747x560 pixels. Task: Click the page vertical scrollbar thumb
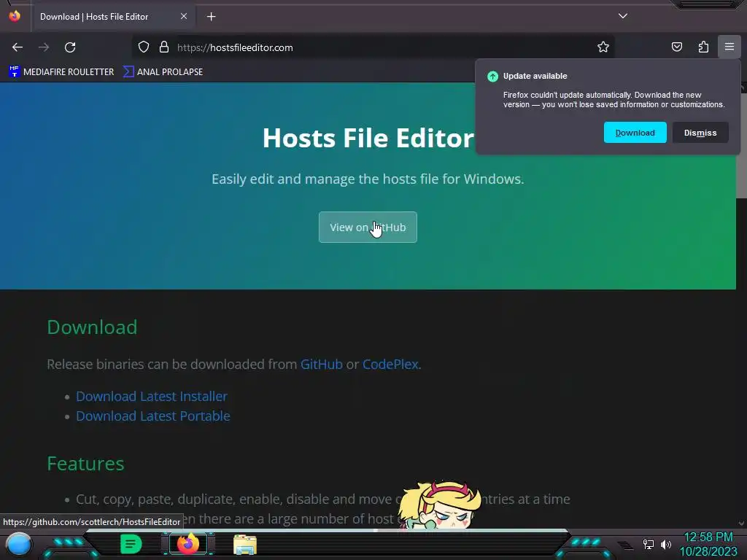click(741, 145)
